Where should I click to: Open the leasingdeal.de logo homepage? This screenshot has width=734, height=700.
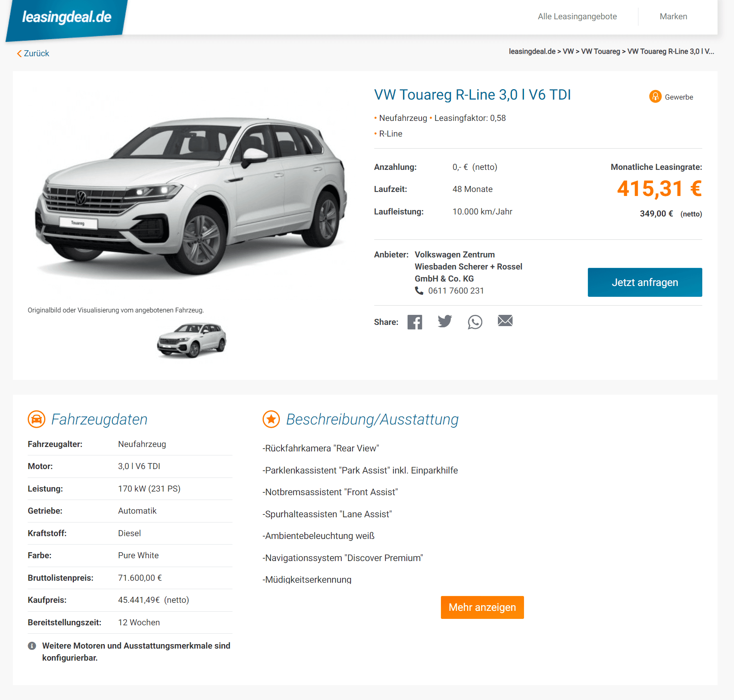click(67, 18)
